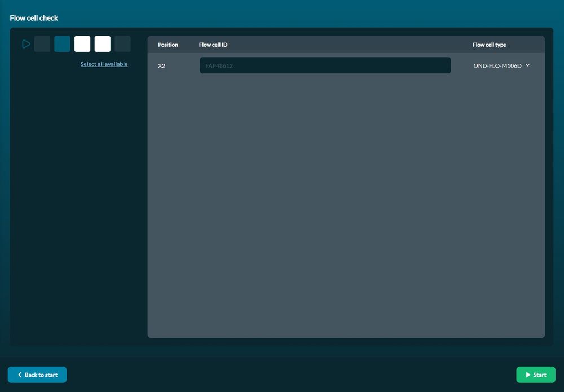Go back using the Back to start button
The height and width of the screenshot is (392, 564).
coord(37,375)
